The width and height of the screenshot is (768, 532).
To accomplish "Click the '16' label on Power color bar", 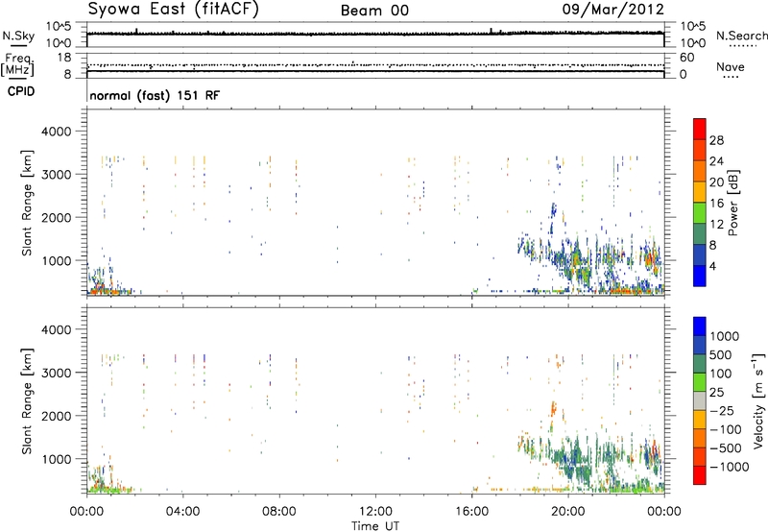I will click(716, 204).
